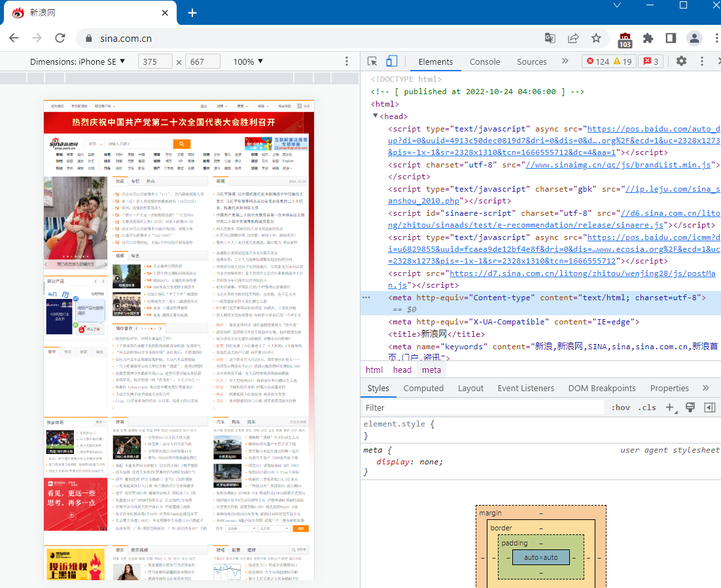Open the postMan.js script link
This screenshot has width=721, height=588.
(x=552, y=279)
